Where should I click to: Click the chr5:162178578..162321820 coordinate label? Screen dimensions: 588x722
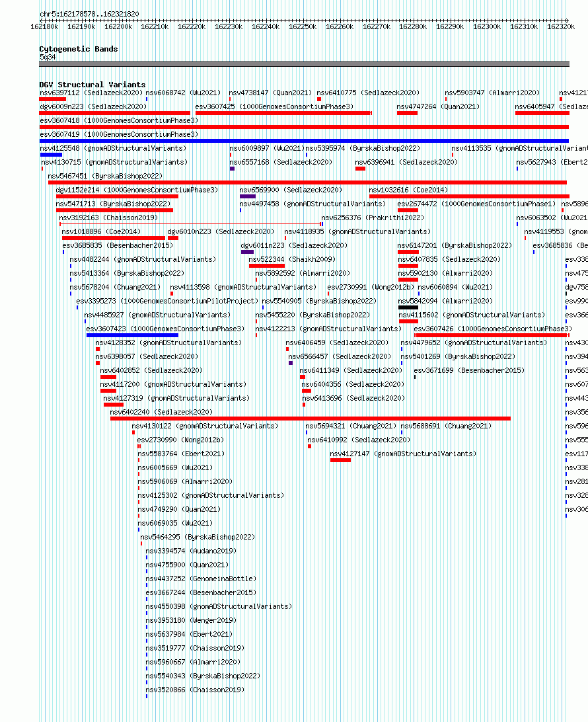pyautogui.click(x=90, y=15)
